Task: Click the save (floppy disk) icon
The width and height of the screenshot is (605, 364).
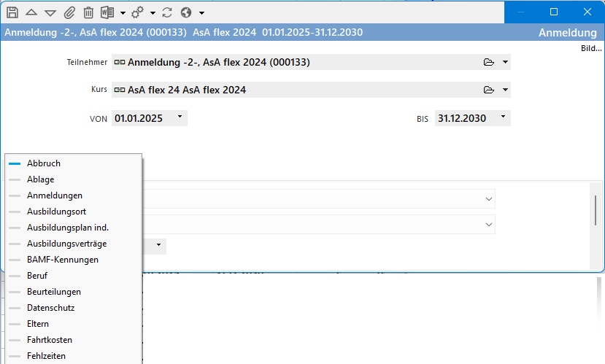Action: pyautogui.click(x=12, y=12)
